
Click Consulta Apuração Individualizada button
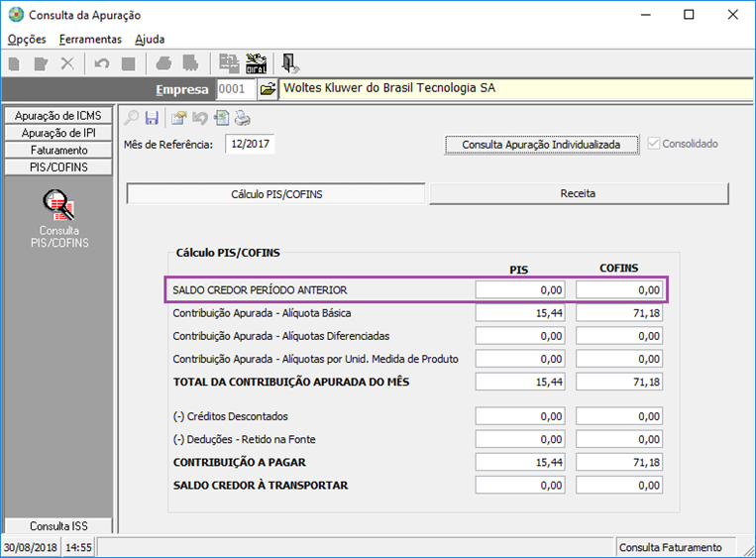tap(541, 145)
